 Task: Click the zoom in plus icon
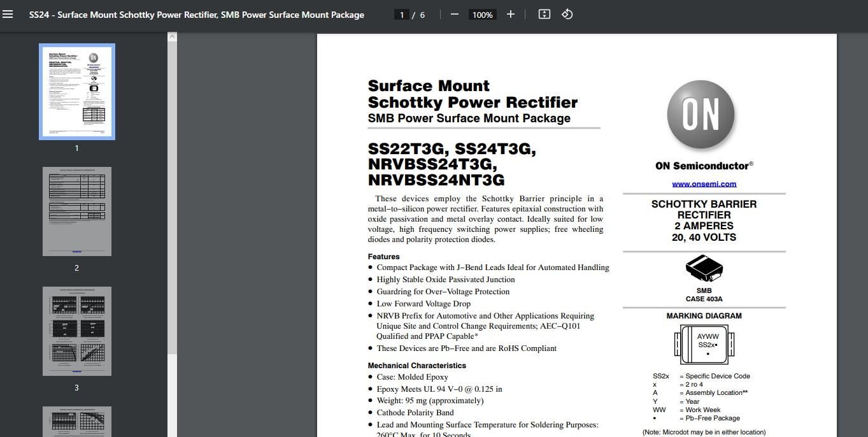tap(510, 14)
